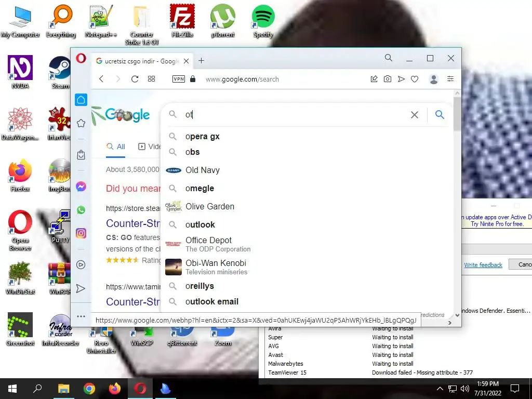Click the address bar showing www.google.com/search

[x=242, y=79]
